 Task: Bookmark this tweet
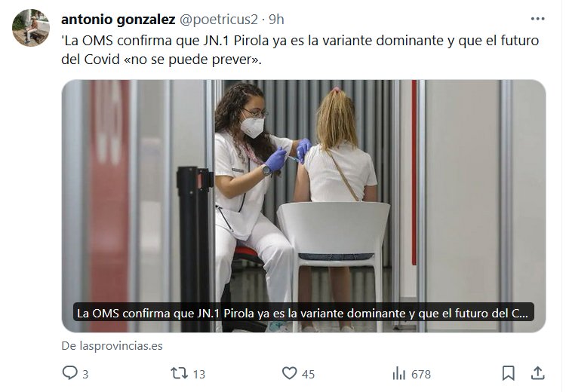click(508, 373)
